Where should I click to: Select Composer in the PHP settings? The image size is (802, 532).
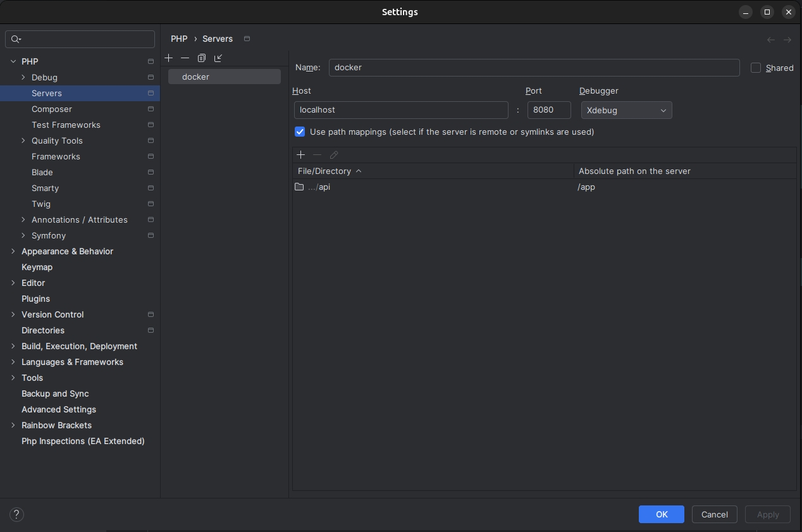coord(52,109)
